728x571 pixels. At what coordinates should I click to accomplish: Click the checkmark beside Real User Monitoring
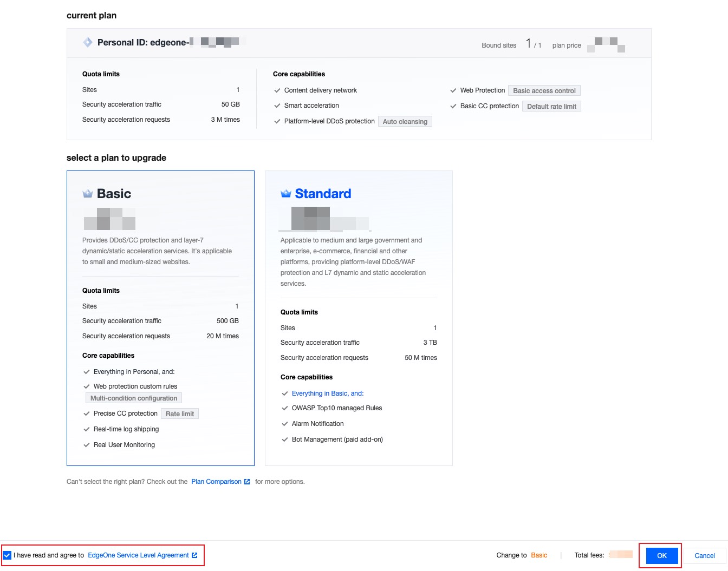87,445
